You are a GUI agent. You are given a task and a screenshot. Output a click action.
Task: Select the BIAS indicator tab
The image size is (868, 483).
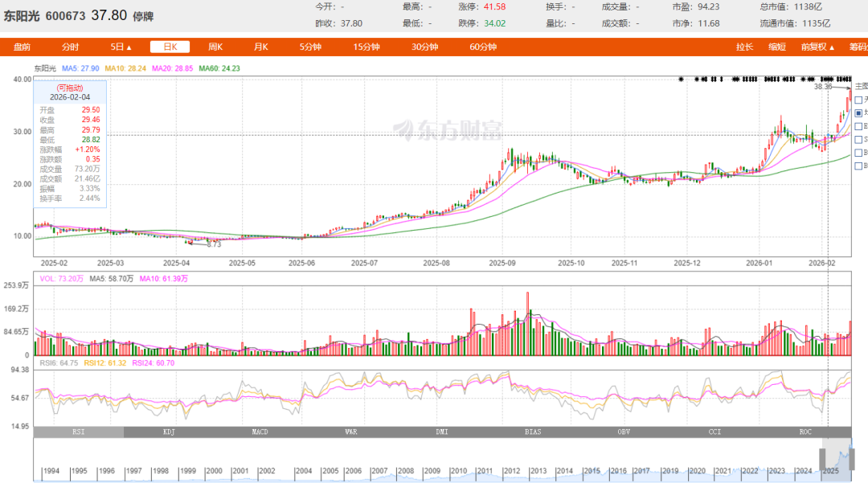(533, 432)
